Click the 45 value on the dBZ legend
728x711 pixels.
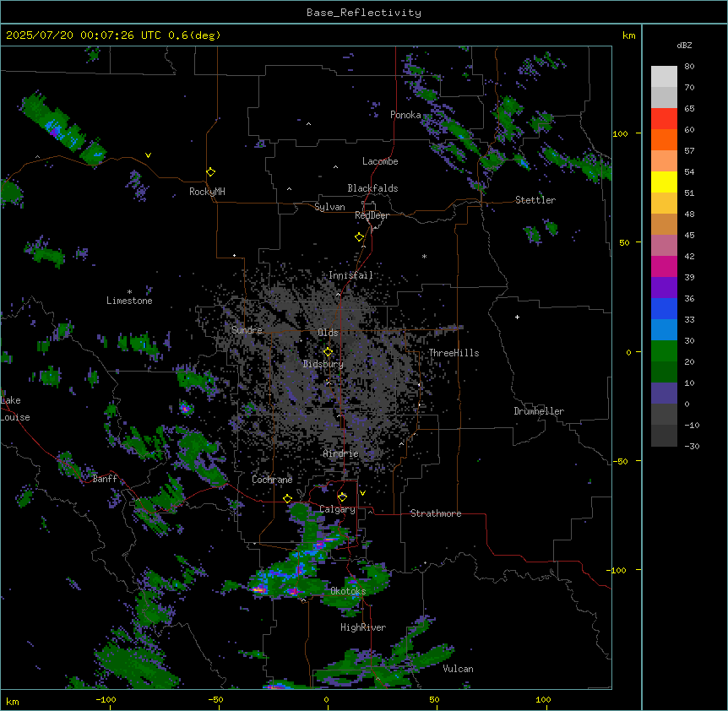[689, 236]
